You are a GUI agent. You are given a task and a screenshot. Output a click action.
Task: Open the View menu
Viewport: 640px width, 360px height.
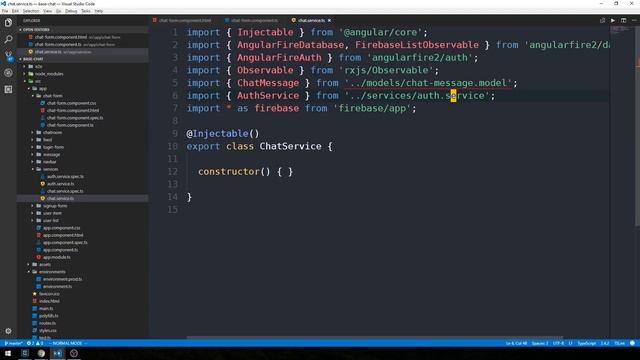click(x=48, y=11)
